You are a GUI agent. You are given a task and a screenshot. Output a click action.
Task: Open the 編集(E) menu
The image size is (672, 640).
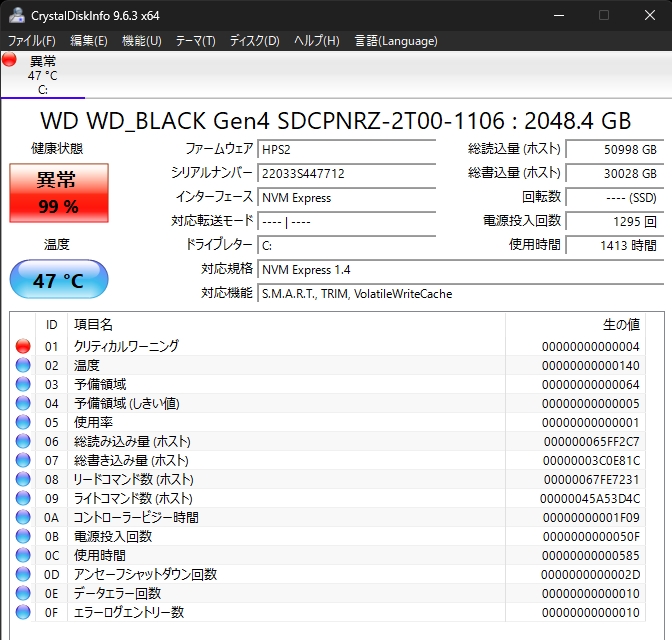tap(89, 41)
